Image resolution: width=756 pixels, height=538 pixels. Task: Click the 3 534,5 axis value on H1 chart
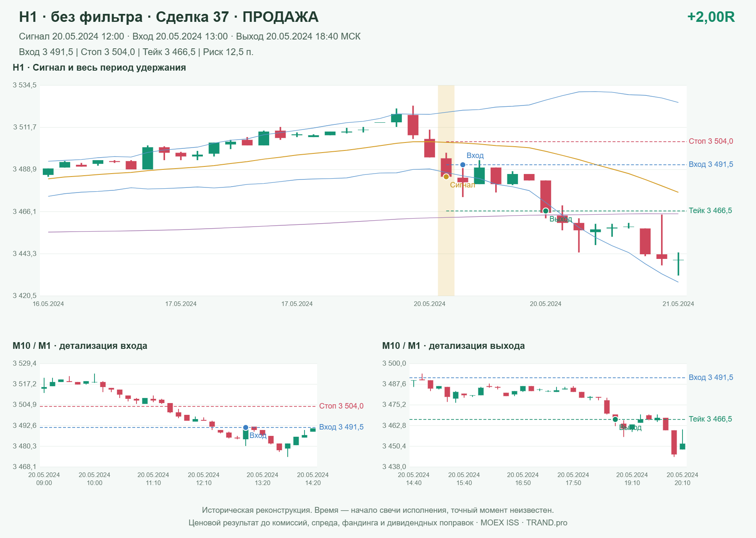[25, 85]
